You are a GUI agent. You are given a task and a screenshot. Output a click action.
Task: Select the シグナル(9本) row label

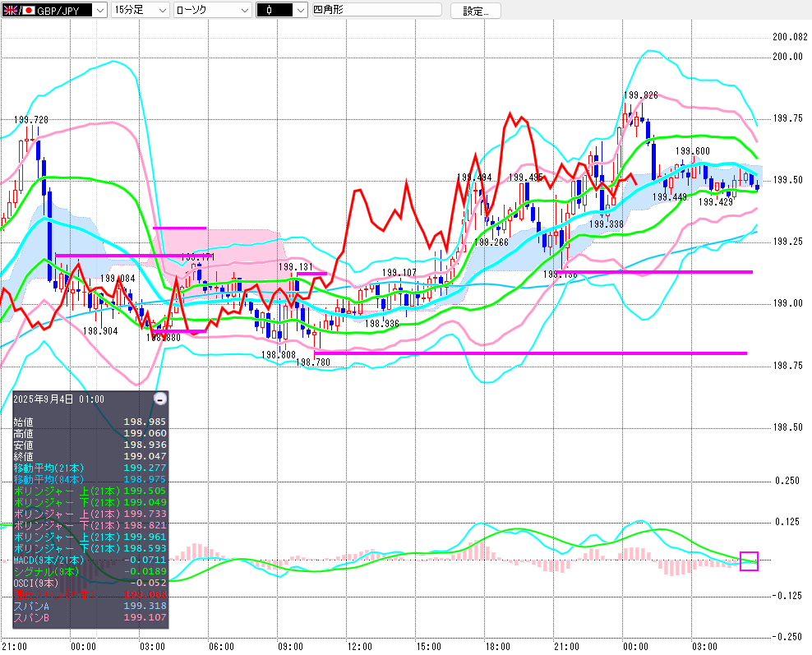click(46, 571)
